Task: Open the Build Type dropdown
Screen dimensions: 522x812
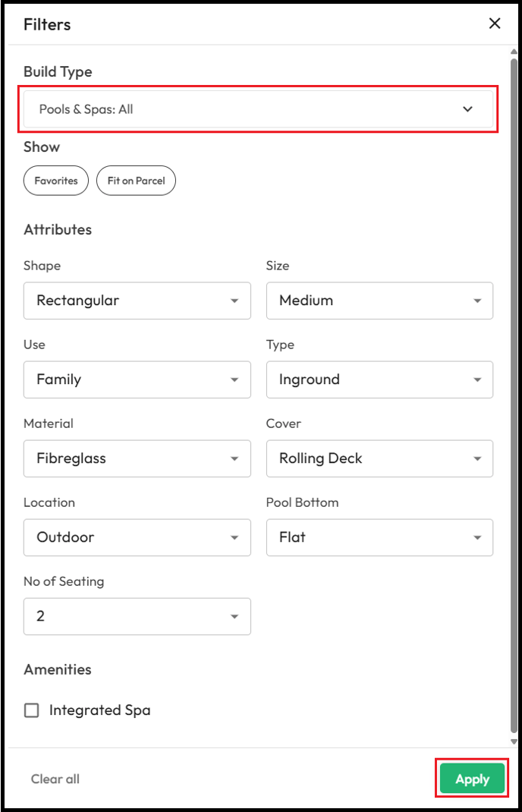Action: 259,109
